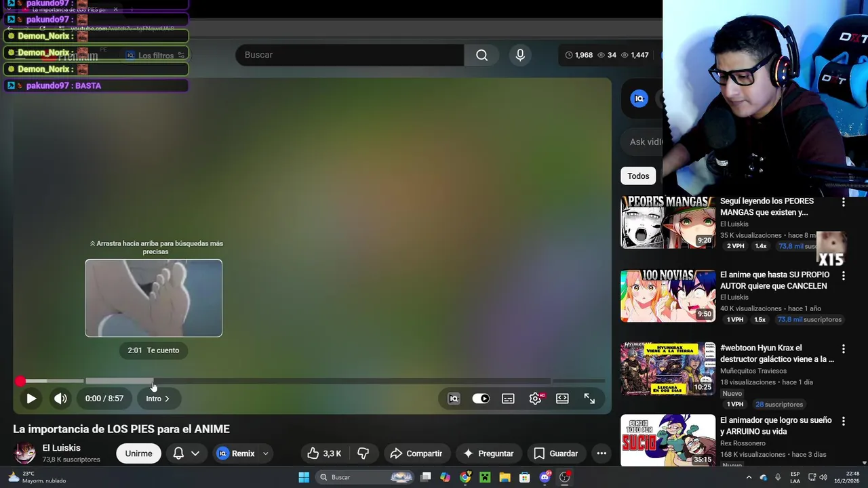Start voice search with the microphone icon
The width and height of the screenshot is (868, 488).
(x=520, y=55)
